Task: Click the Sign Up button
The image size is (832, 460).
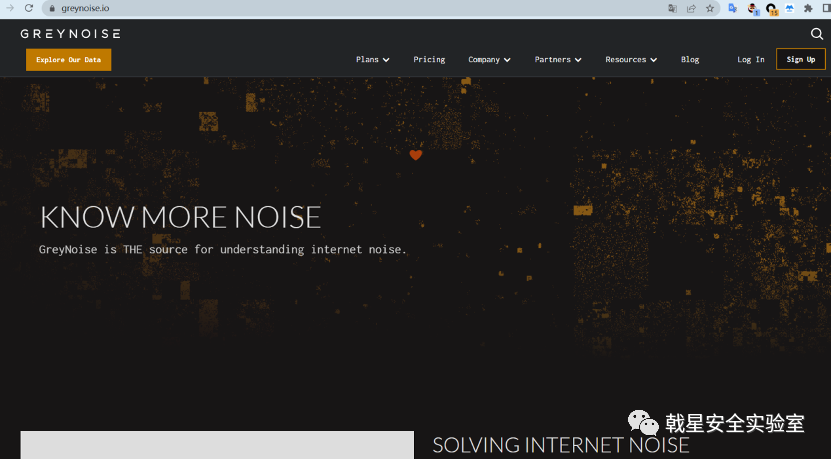Action: pos(801,59)
